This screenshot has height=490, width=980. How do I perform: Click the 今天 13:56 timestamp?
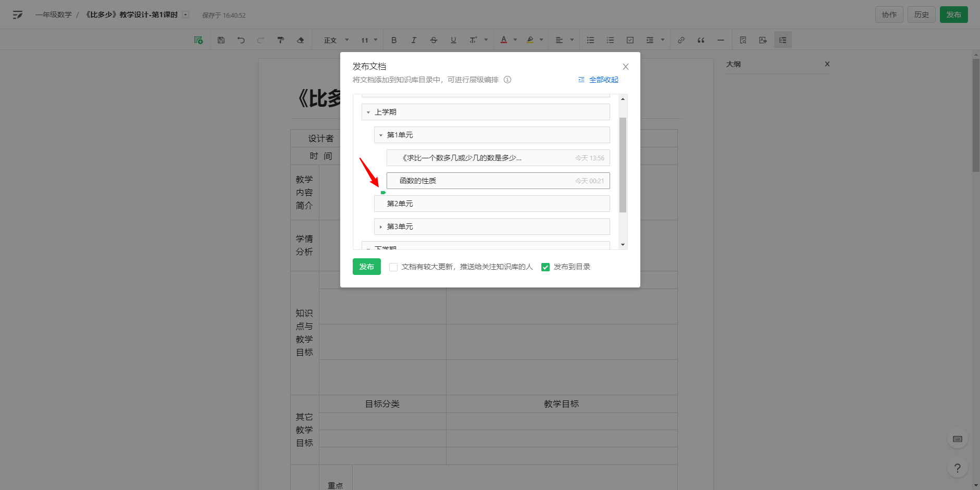590,158
